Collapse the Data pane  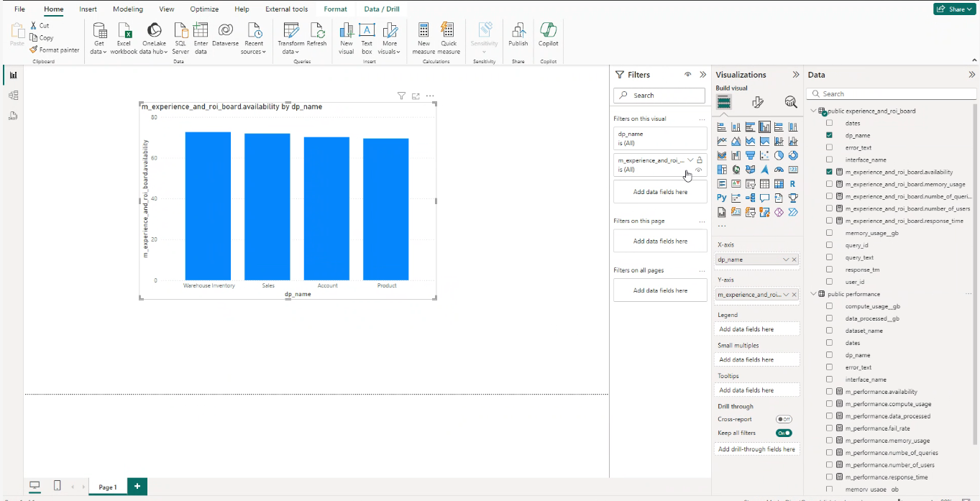972,75
